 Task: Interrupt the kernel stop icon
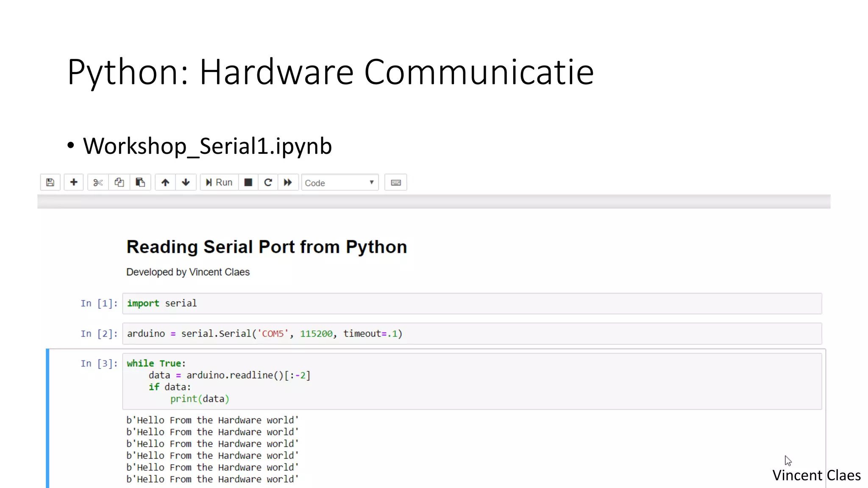click(x=248, y=183)
